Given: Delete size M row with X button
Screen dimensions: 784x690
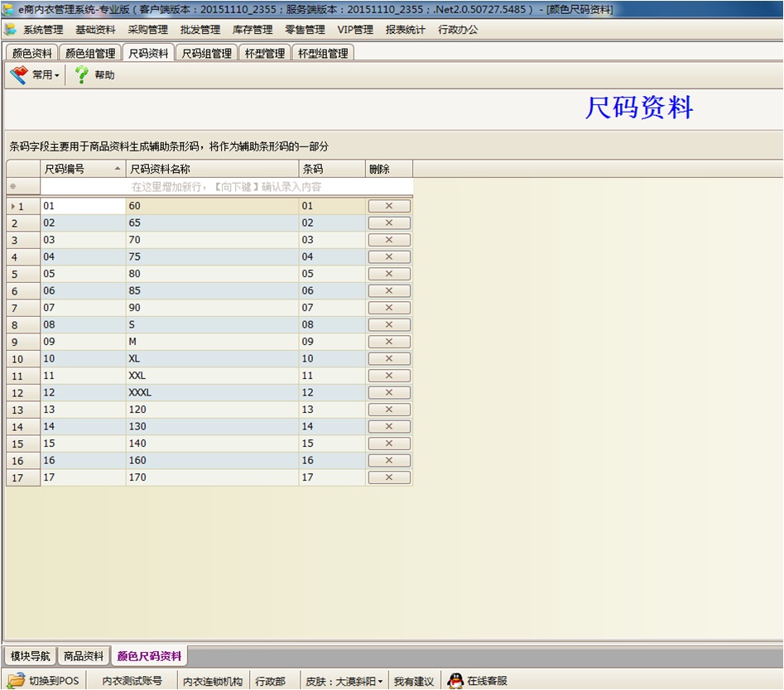Looking at the screenshot, I should 389,342.
